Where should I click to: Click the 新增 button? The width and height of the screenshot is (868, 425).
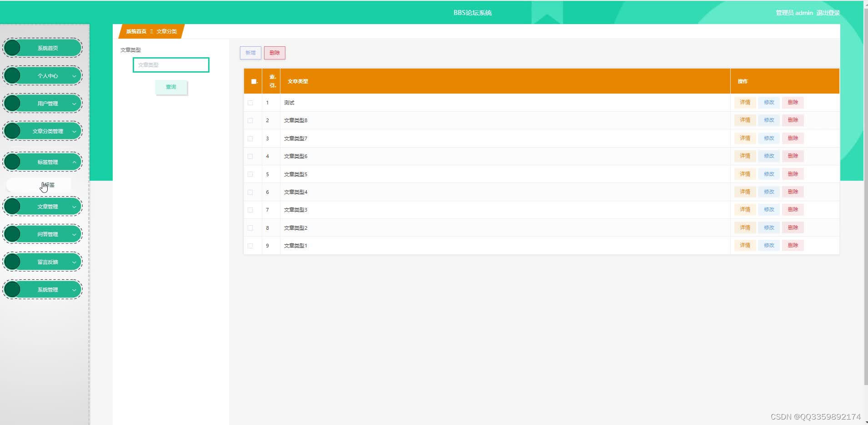[x=250, y=53]
